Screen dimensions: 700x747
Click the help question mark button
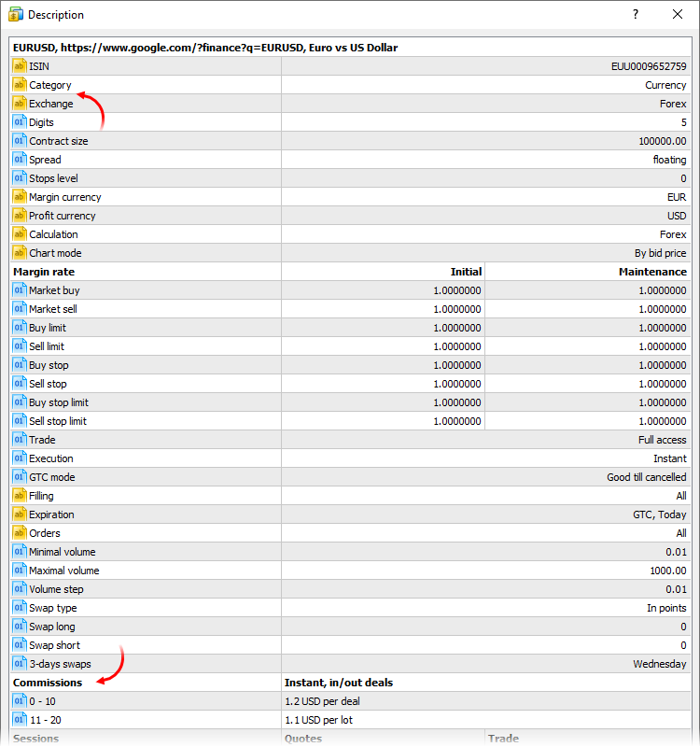(636, 15)
